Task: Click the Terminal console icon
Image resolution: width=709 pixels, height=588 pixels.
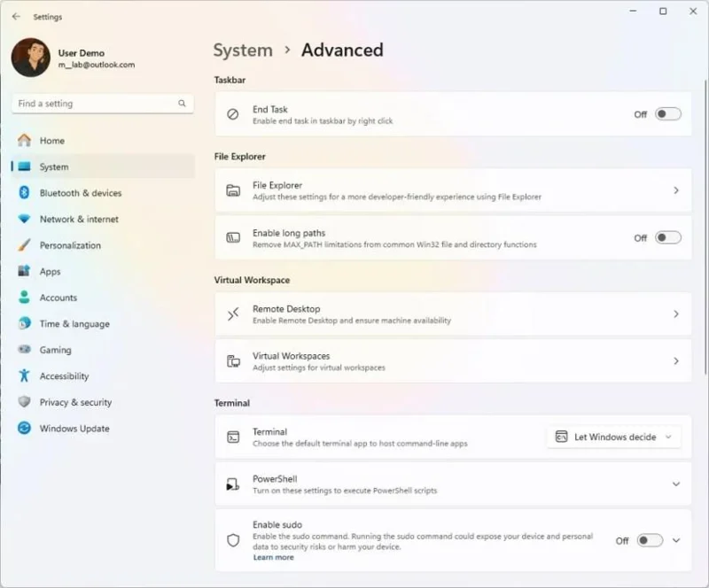Action: [x=233, y=437]
